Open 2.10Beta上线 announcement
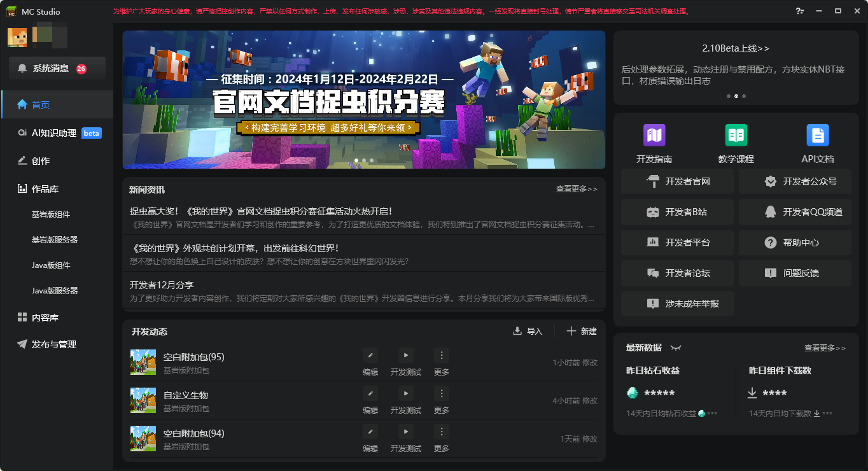The image size is (868, 471). point(736,48)
